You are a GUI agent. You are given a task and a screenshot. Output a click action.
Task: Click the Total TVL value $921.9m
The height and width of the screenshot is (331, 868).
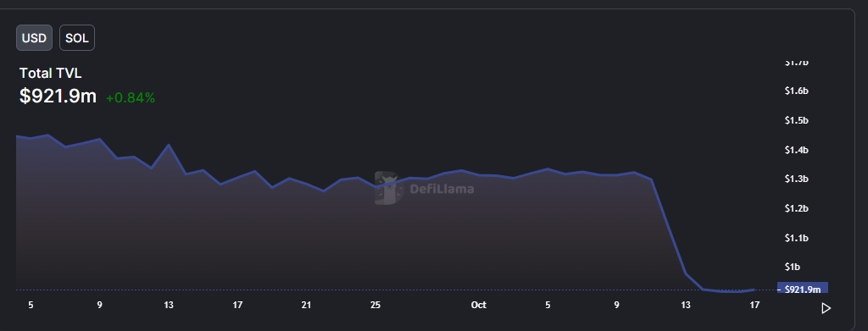point(58,97)
